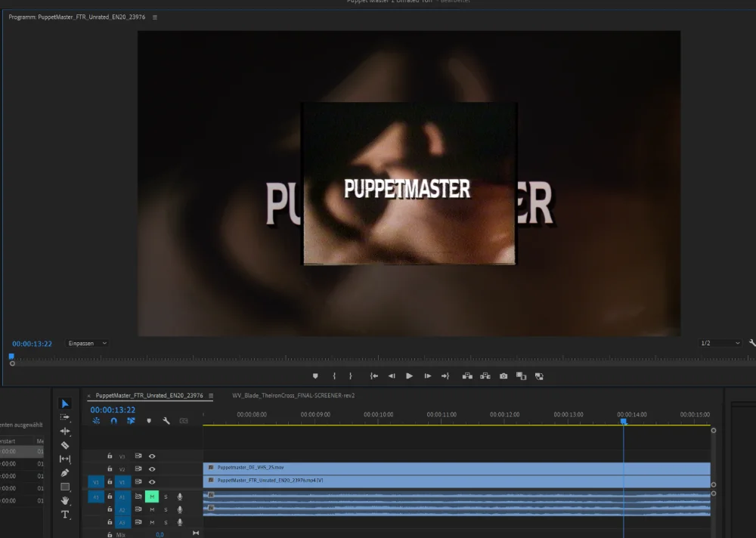The width and height of the screenshot is (756, 538).
Task: Step forward one frame
Action: click(x=428, y=376)
